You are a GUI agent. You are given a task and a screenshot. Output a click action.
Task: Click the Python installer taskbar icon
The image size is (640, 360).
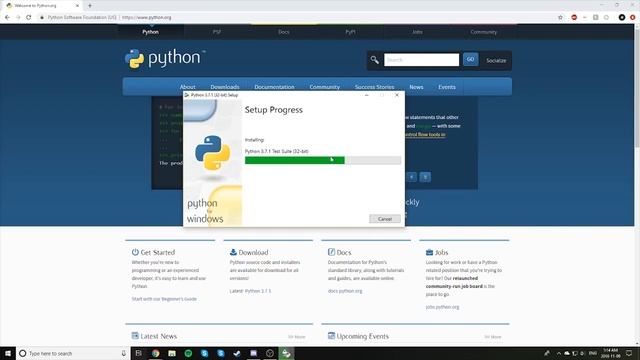point(286,353)
